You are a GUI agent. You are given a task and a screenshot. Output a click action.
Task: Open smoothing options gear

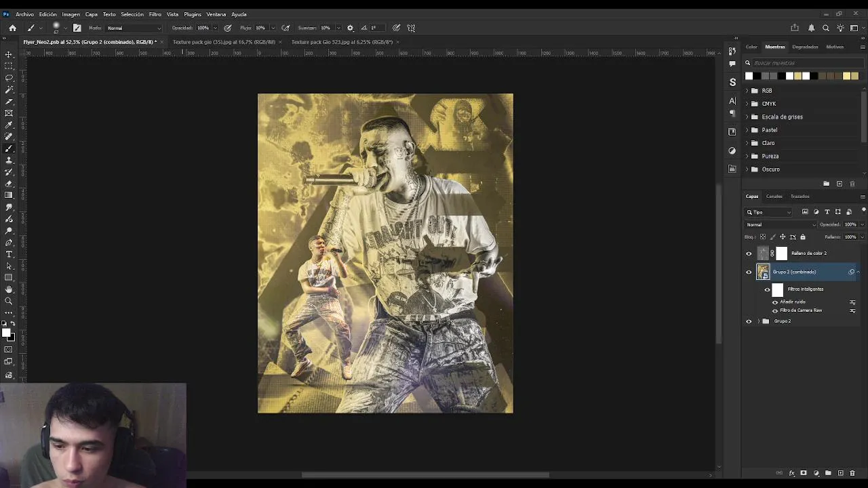[x=350, y=28]
